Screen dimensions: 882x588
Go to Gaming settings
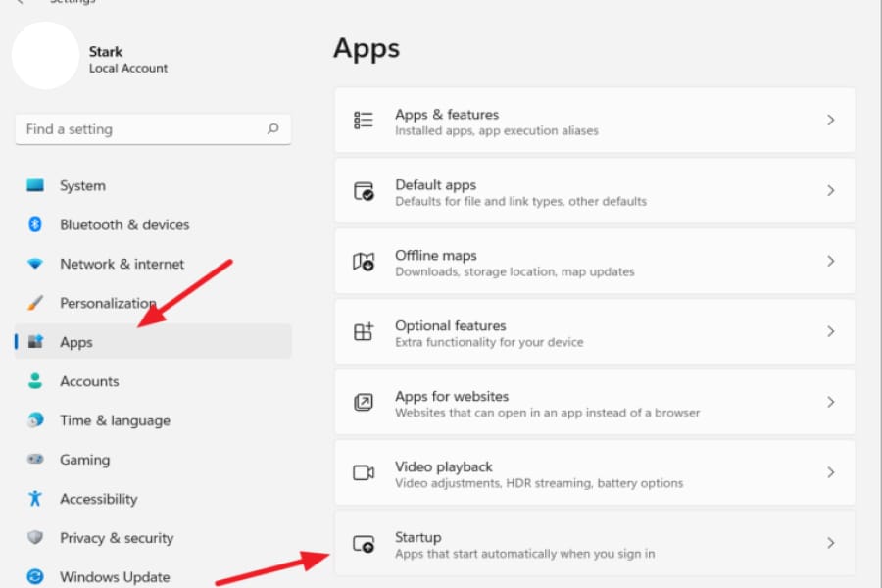(x=153, y=460)
